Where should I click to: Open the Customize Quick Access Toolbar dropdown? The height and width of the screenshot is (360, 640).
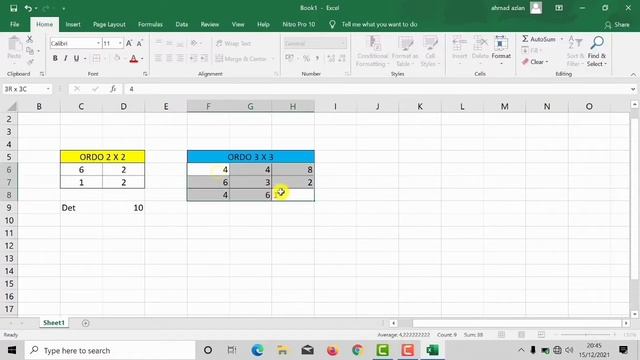pyautogui.click(x=63, y=8)
